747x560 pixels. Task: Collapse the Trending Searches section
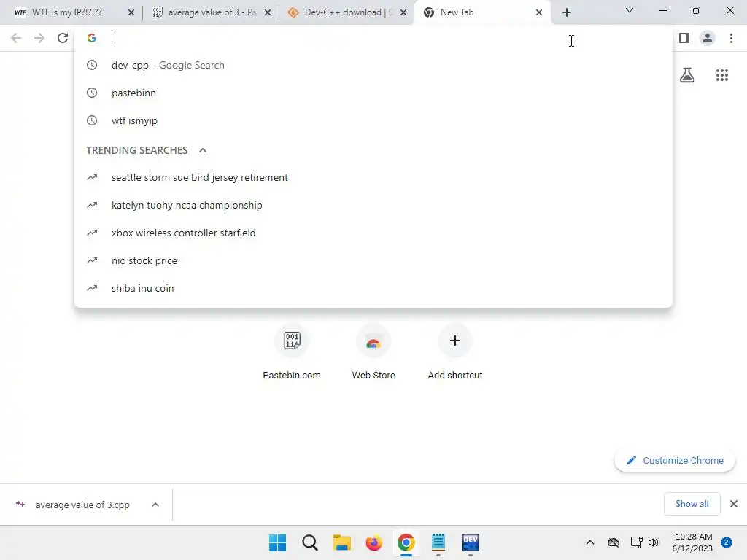[x=203, y=150]
